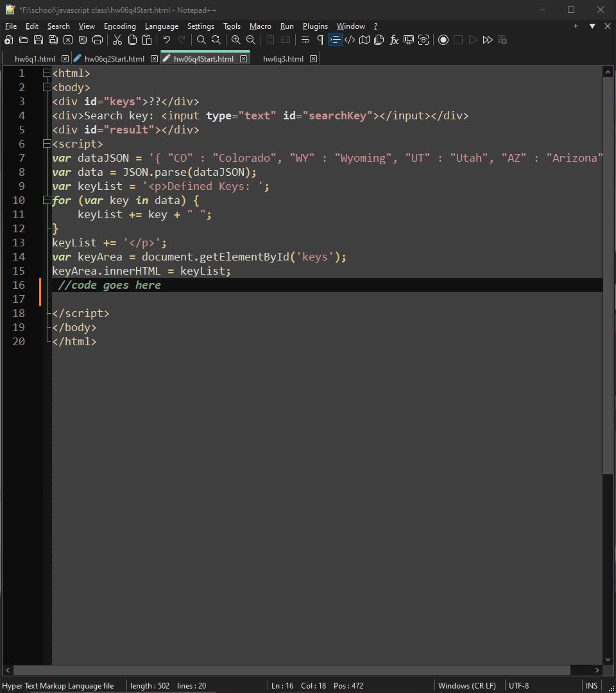Open the Document Map panel
Viewport: 616px width, 693px height.
coord(364,40)
